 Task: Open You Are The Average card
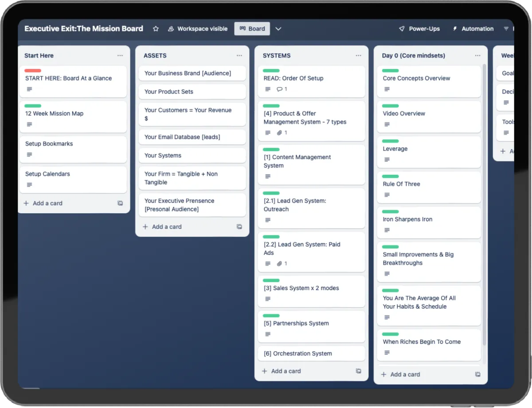(x=429, y=306)
